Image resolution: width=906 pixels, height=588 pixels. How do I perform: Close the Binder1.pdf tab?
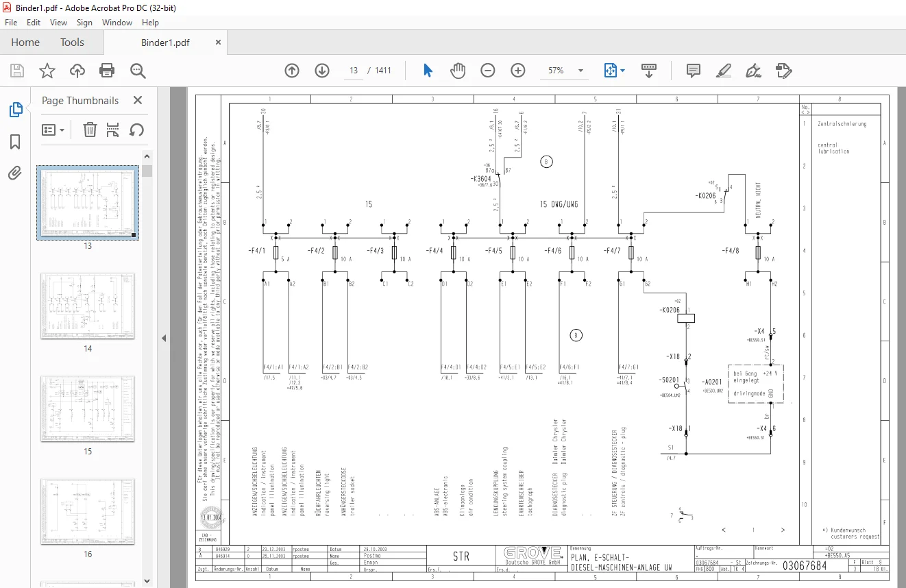pyautogui.click(x=218, y=42)
